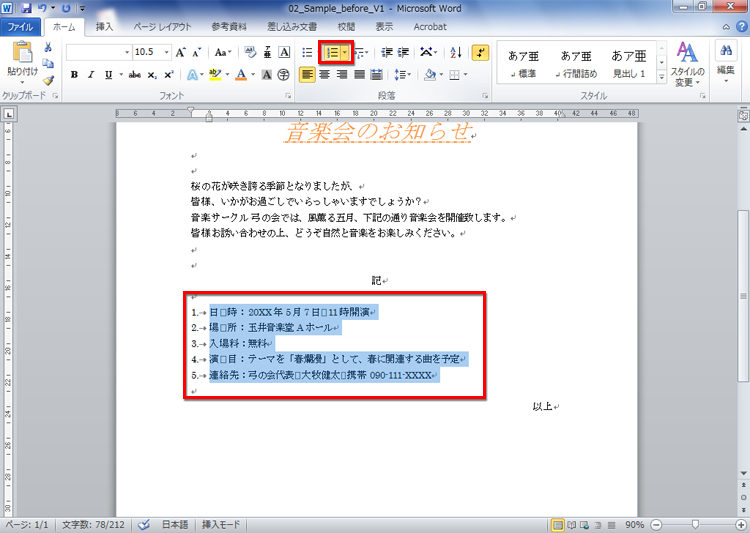Shrink font size with the small A button

point(197,52)
